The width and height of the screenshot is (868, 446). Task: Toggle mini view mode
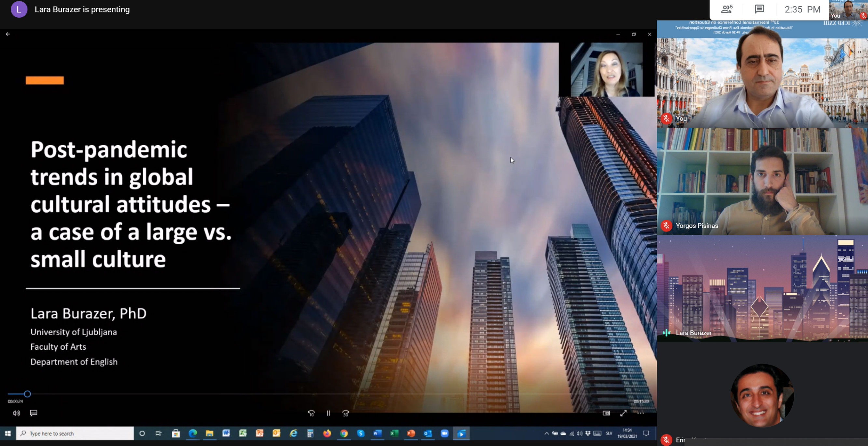click(606, 413)
